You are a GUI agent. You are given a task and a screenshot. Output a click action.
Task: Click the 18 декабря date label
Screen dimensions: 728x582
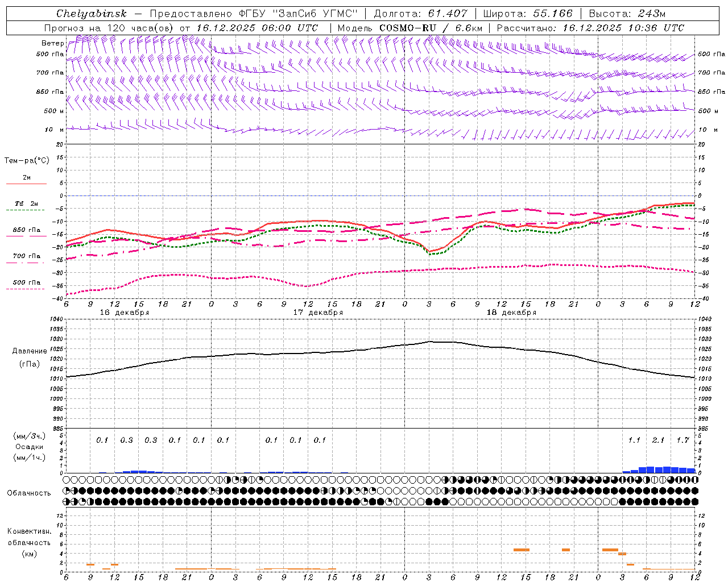[x=511, y=313]
